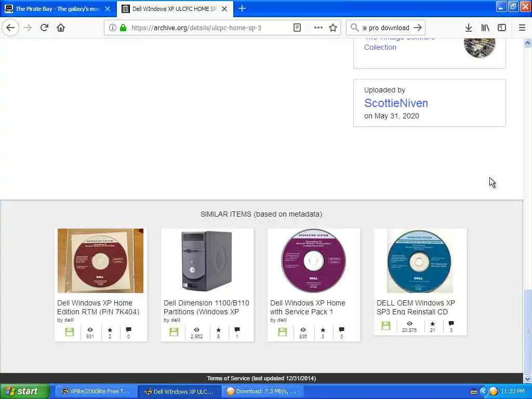
Task: Open the browser home page
Action: click(x=61, y=28)
